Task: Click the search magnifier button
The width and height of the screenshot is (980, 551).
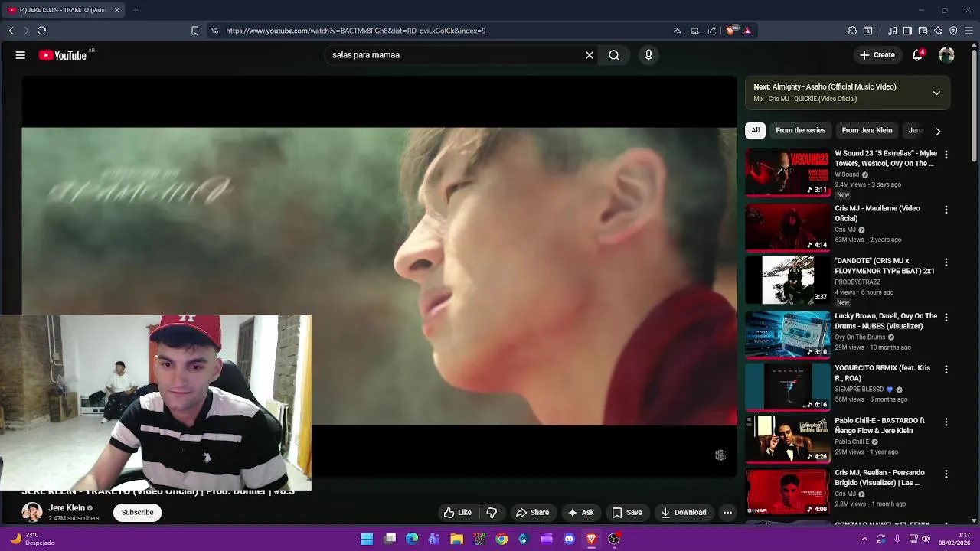Action: [614, 55]
